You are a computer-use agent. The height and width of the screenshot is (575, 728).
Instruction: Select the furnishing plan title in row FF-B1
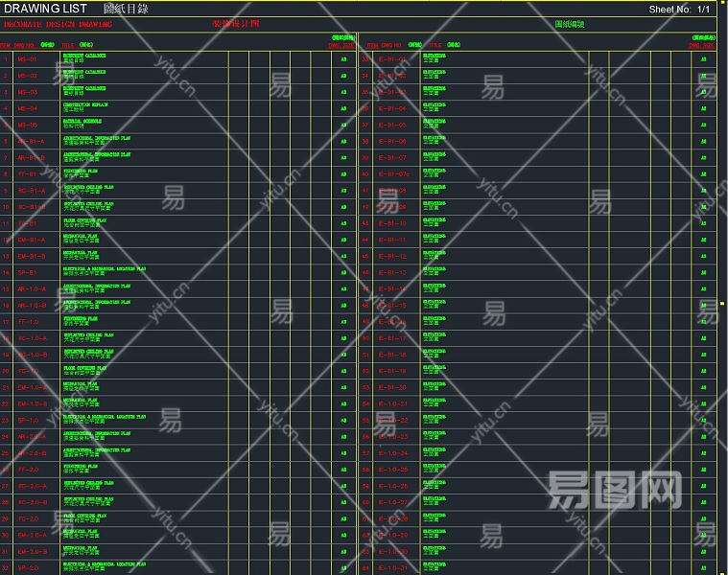click(81, 171)
